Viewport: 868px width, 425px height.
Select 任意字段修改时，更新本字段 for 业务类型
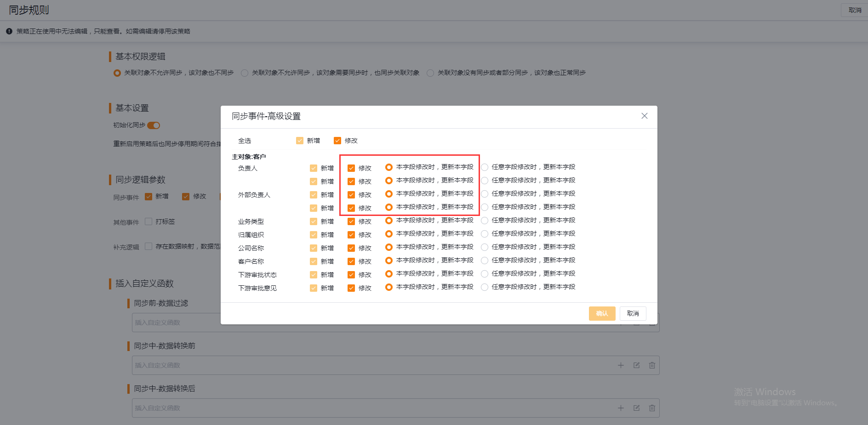[x=485, y=220]
